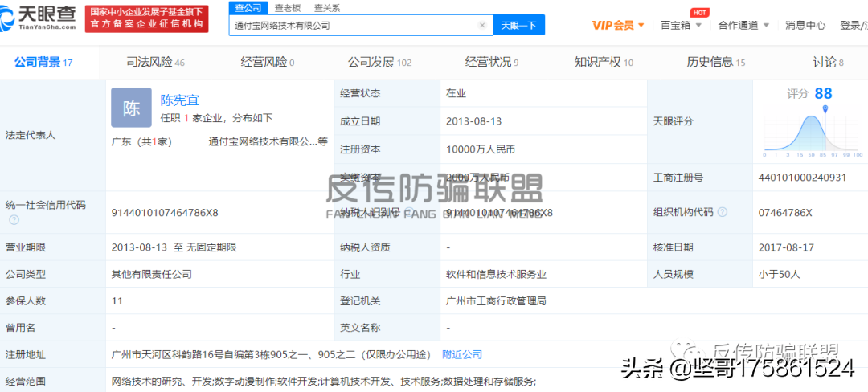Viewport: 868px width, 392px height.
Task: Open the 百宝箱 dropdown menu
Action: tap(681, 25)
